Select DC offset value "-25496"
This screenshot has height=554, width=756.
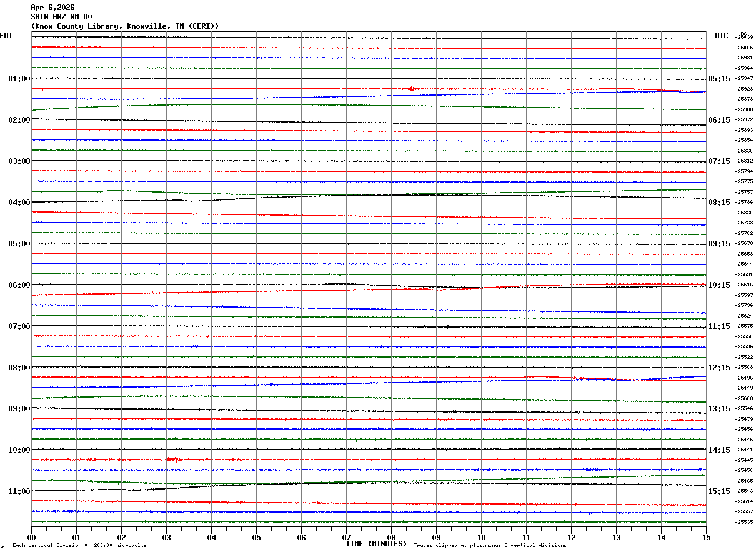click(x=744, y=378)
